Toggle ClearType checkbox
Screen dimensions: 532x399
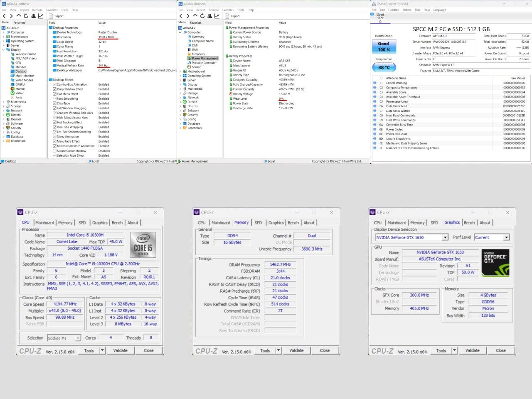coord(54,103)
